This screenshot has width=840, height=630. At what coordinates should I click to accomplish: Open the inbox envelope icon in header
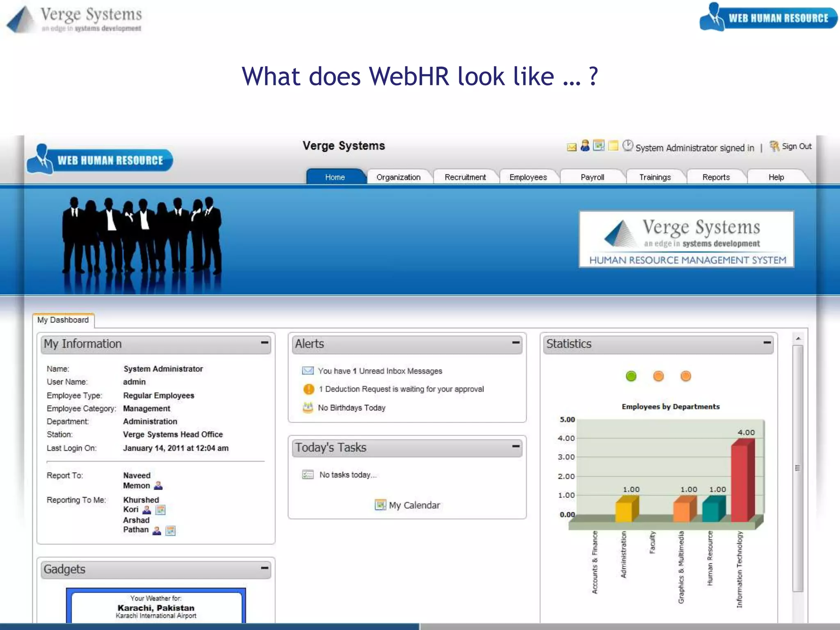(x=571, y=147)
